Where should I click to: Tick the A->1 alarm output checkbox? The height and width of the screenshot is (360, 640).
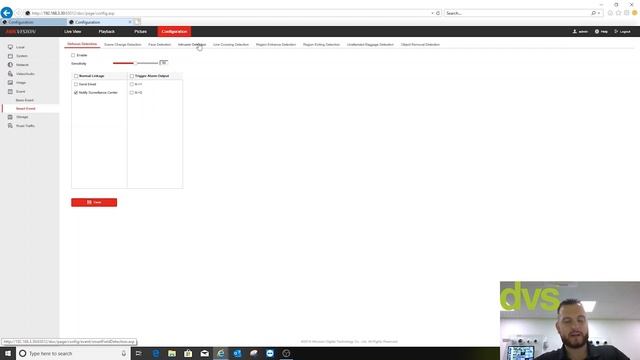tap(132, 84)
